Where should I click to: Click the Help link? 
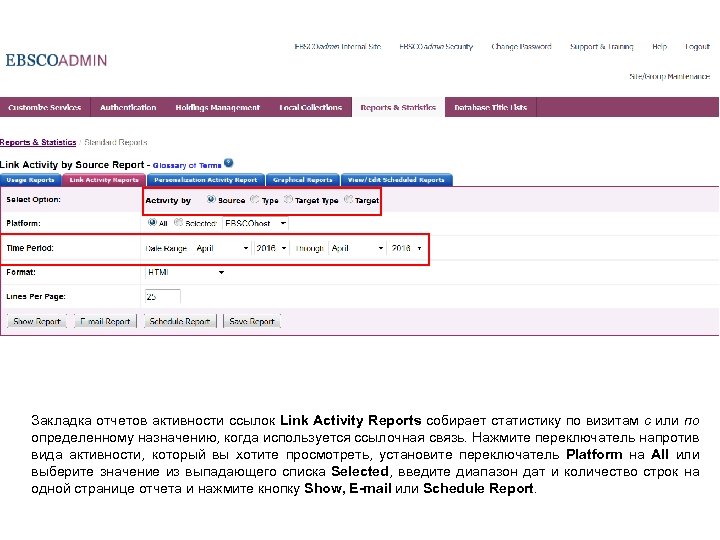(x=659, y=46)
